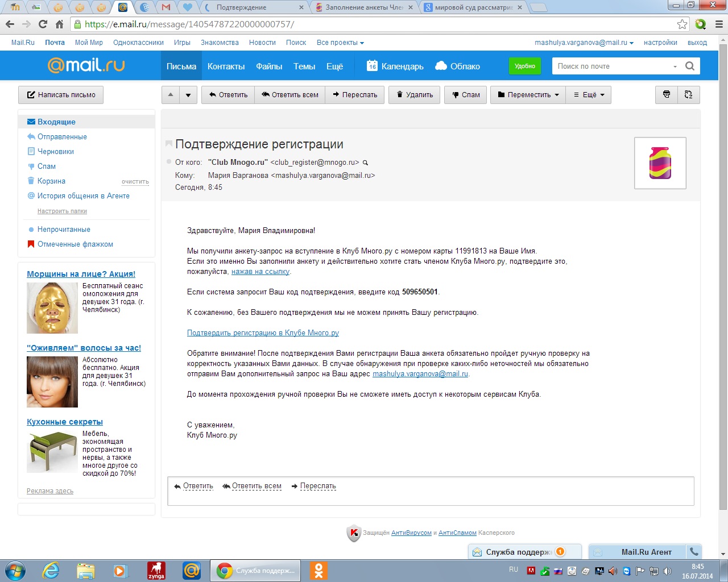Reload the page in Chrome

pyautogui.click(x=43, y=24)
